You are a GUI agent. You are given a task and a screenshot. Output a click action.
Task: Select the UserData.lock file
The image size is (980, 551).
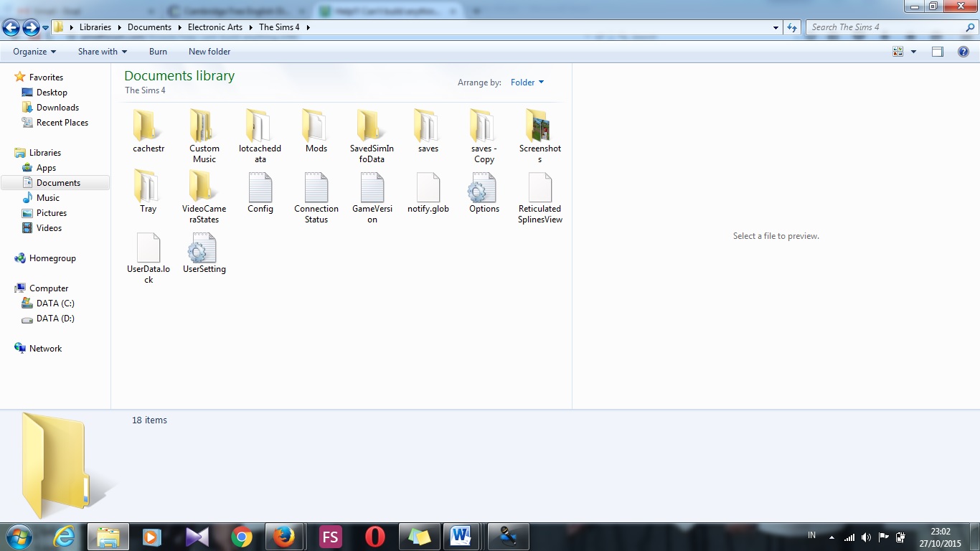click(149, 257)
